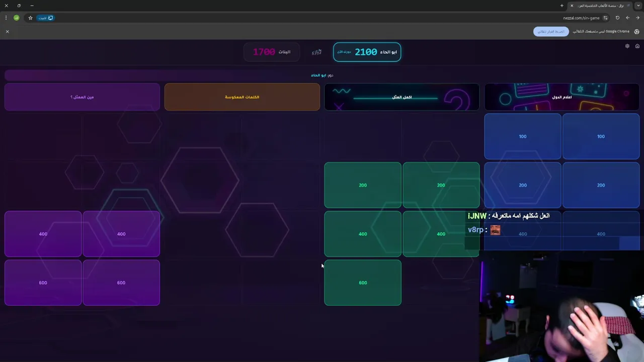Click the address bar nezzal.com/sin-game
The width and height of the screenshot is (644, 362).
[581, 18]
